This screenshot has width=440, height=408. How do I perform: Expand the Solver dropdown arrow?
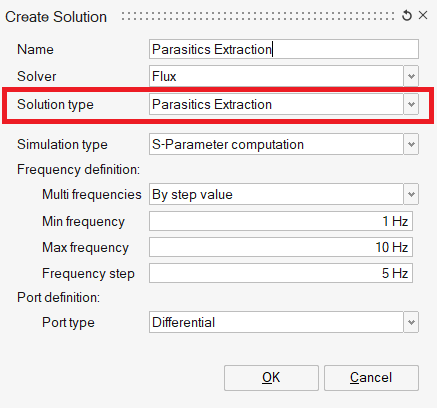411,76
